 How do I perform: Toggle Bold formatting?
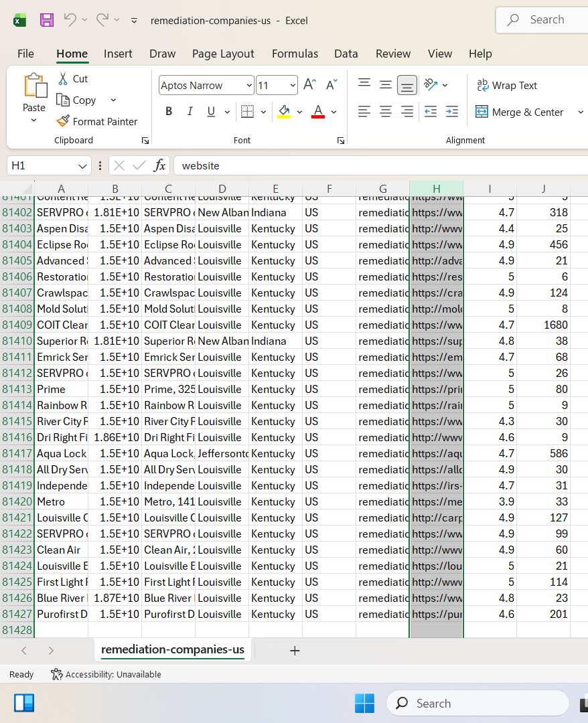[x=169, y=111]
